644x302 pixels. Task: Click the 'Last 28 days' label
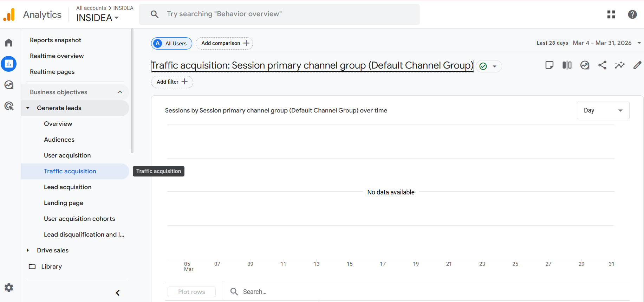click(552, 43)
